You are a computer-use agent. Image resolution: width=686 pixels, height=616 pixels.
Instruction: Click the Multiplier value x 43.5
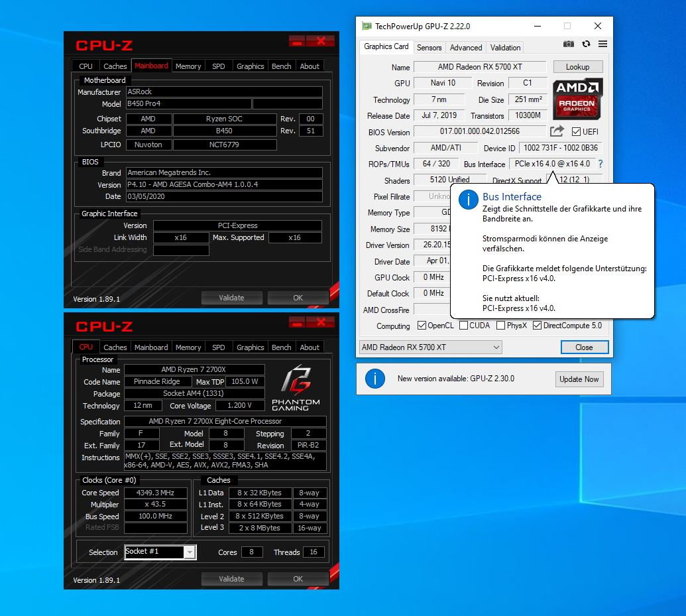click(x=155, y=505)
